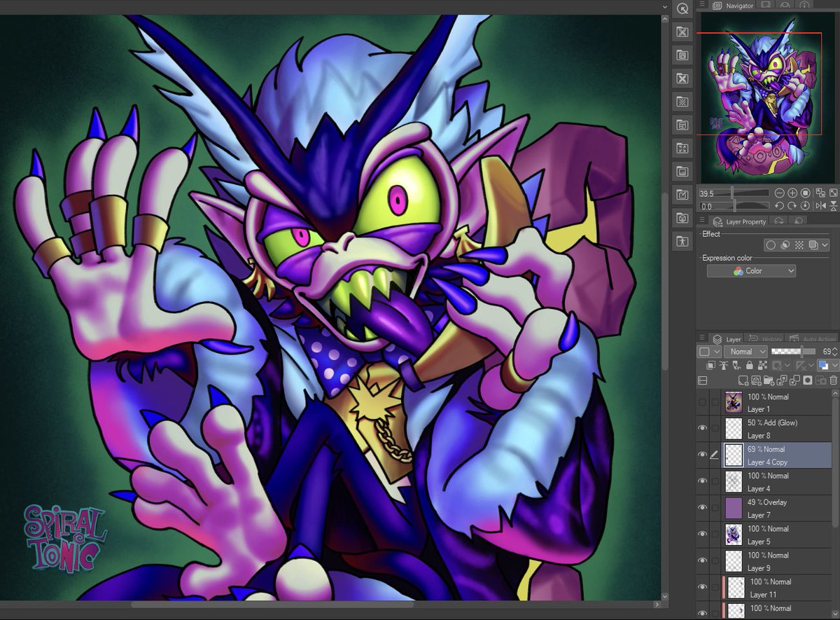
Task: Open the mask enable dropdown arrow
Action: pyautogui.click(x=787, y=365)
